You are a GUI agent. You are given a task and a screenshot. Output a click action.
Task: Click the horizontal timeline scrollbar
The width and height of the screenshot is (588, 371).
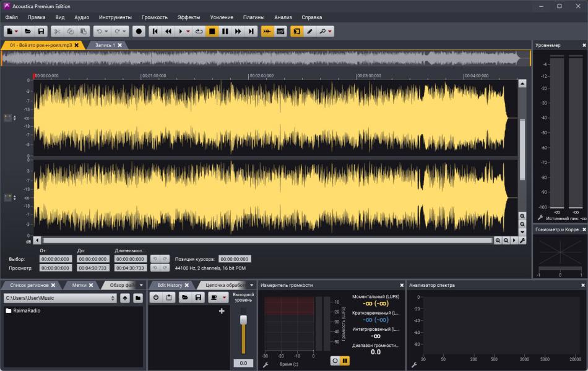click(x=267, y=241)
